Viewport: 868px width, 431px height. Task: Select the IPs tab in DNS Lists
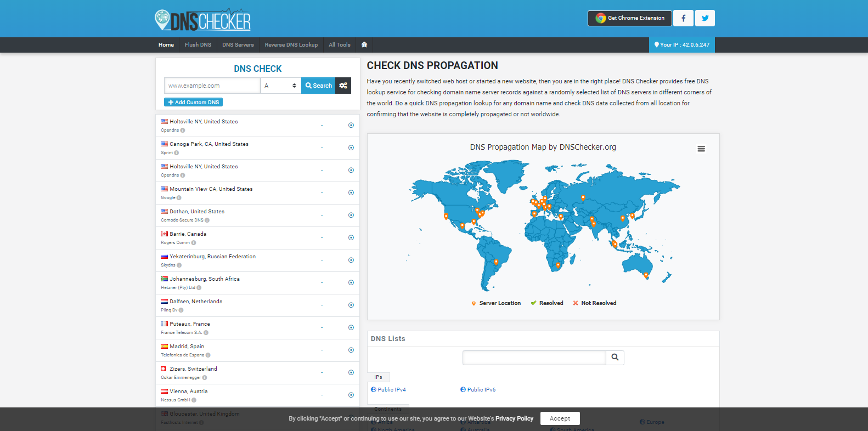pyautogui.click(x=379, y=377)
